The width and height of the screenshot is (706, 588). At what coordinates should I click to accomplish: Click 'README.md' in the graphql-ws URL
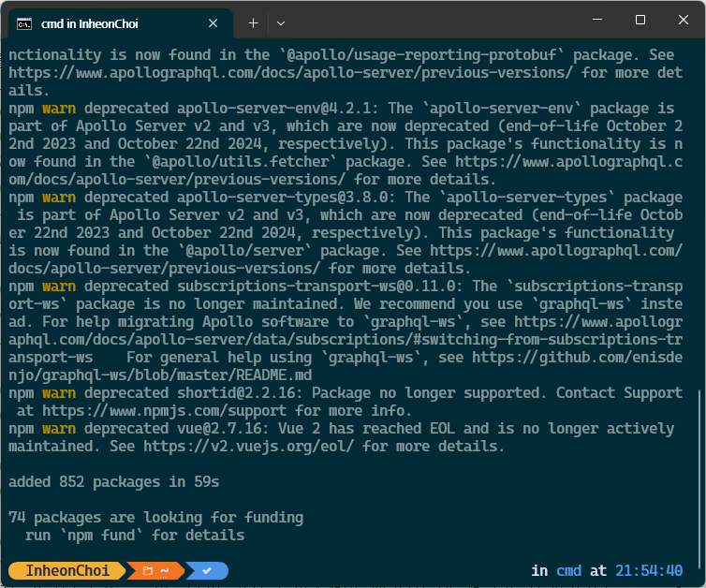[273, 375]
